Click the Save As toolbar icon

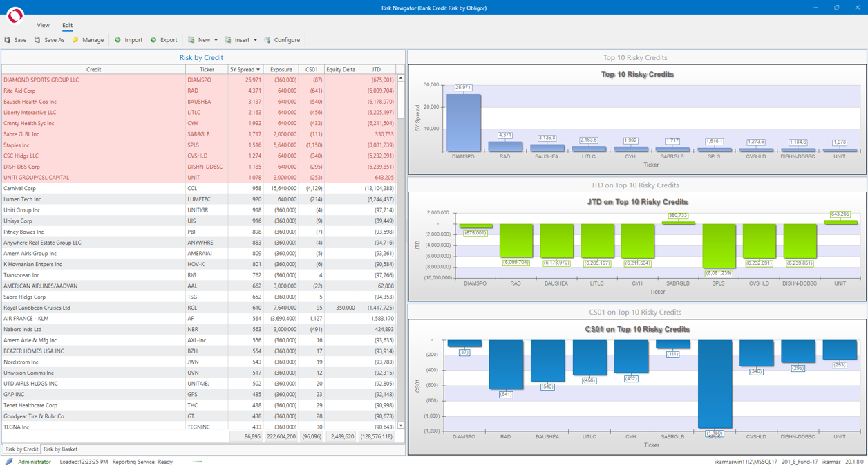click(37, 40)
